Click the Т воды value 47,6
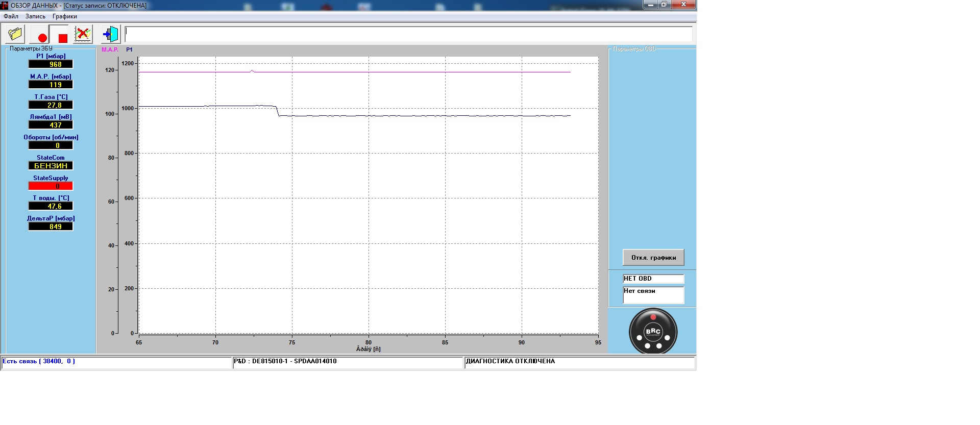 click(51, 206)
